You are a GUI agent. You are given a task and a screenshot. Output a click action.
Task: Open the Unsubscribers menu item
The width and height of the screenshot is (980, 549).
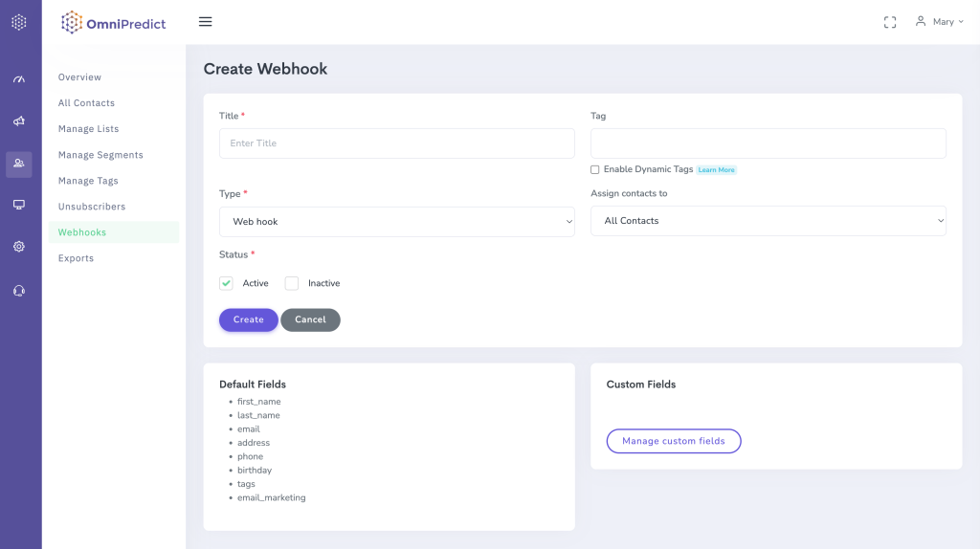pos(92,207)
